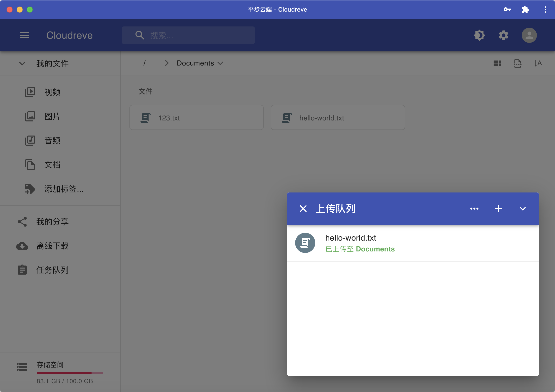Image resolution: width=555 pixels, height=392 pixels.
Task: Collapse the 我的文件 tree section
Action: coord(22,63)
